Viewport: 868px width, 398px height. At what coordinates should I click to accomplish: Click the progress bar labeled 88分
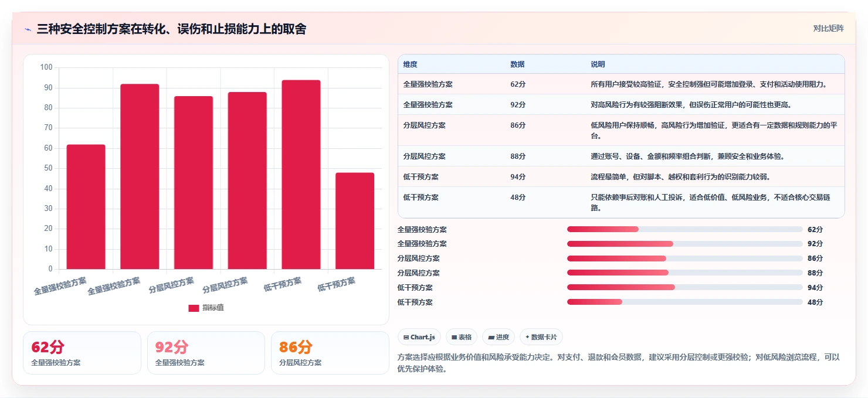(684, 273)
